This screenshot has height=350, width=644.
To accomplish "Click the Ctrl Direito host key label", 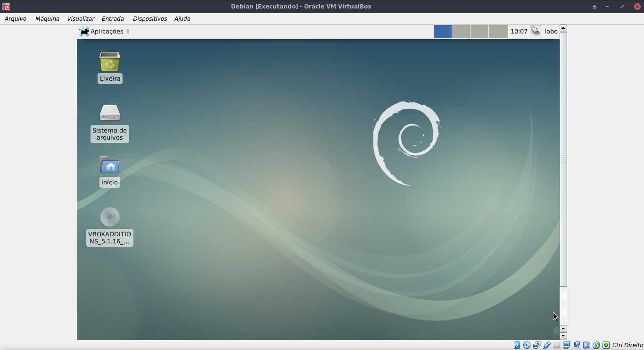I will [x=627, y=345].
